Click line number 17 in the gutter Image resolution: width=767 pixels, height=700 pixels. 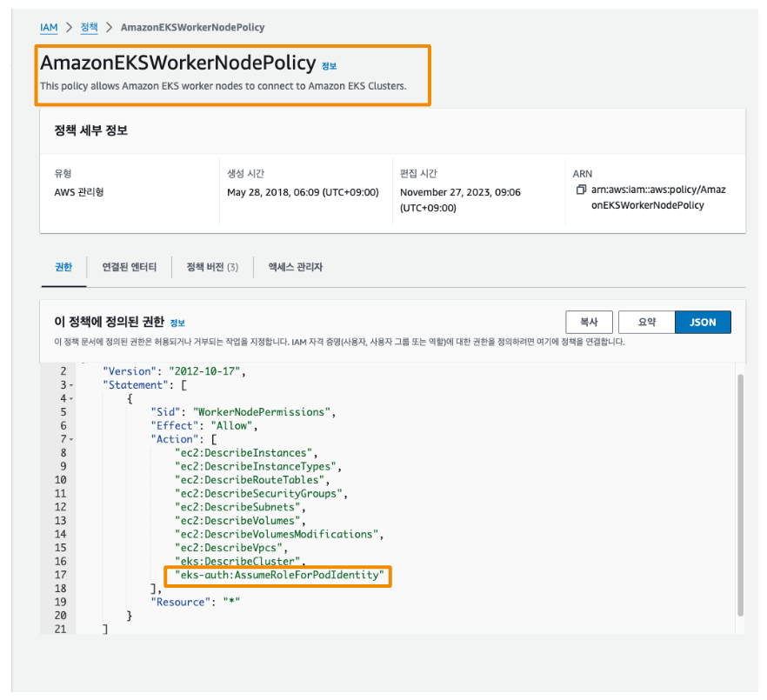(x=60, y=576)
